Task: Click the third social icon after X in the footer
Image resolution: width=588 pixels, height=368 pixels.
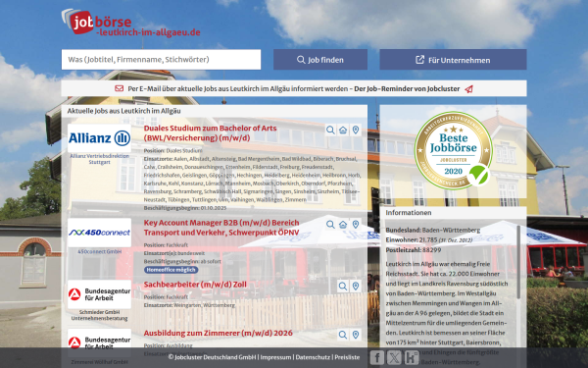Action: point(412,357)
